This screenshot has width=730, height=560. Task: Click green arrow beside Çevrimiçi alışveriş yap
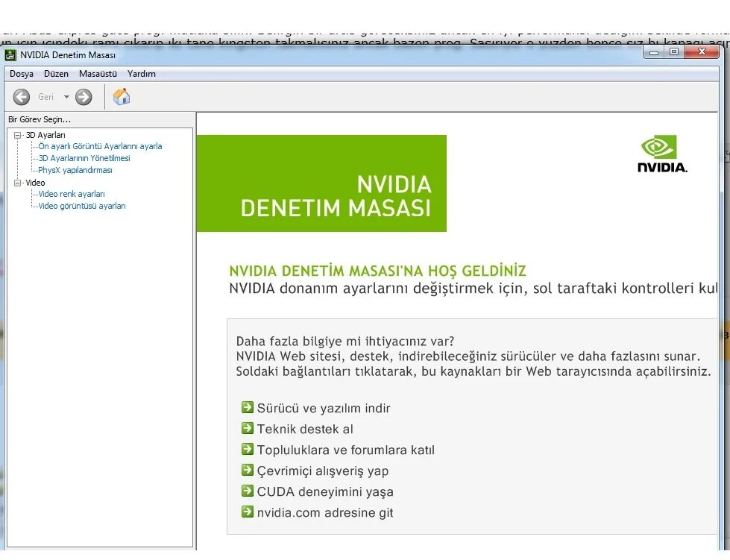click(x=248, y=471)
